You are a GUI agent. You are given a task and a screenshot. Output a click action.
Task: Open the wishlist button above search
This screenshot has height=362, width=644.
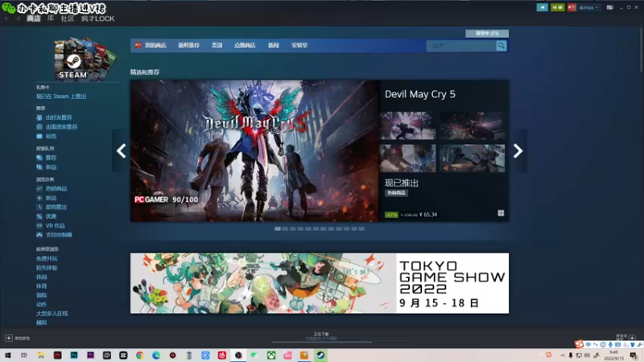point(487,33)
